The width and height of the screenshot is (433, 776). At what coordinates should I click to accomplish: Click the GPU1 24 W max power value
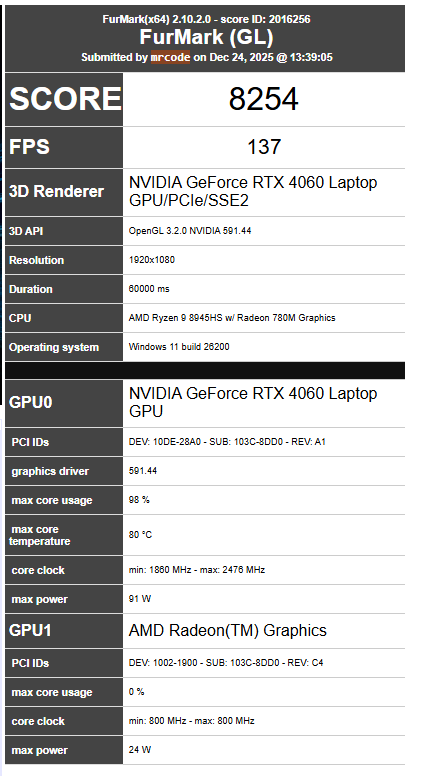coord(140,750)
